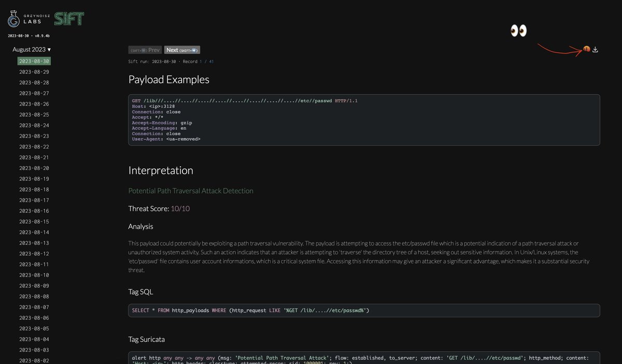Click the 'Analysis' subheading

pos(140,227)
